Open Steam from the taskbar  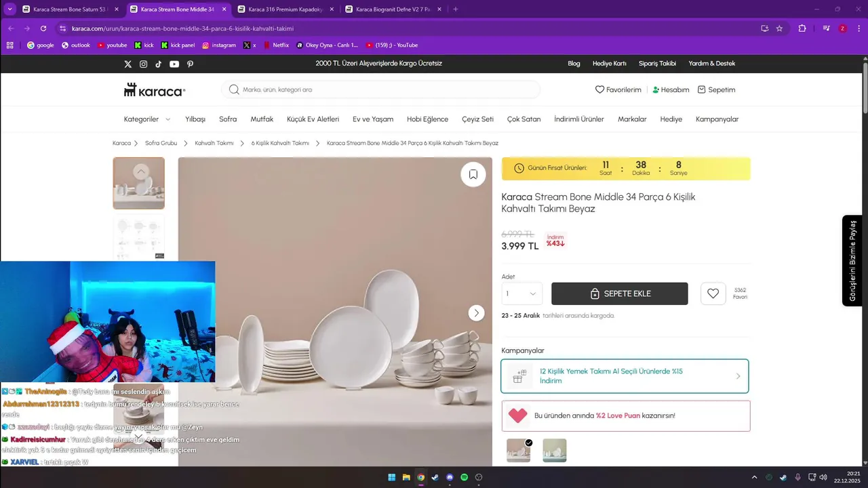435,477
